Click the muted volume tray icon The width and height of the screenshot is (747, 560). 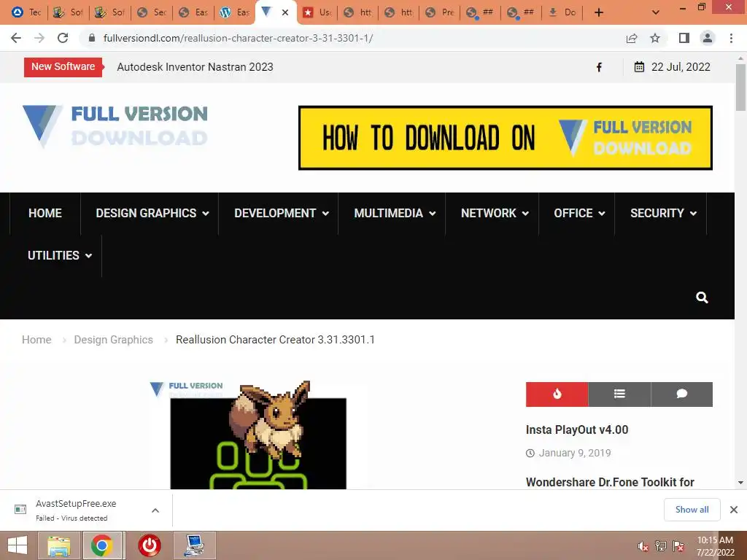click(x=643, y=546)
